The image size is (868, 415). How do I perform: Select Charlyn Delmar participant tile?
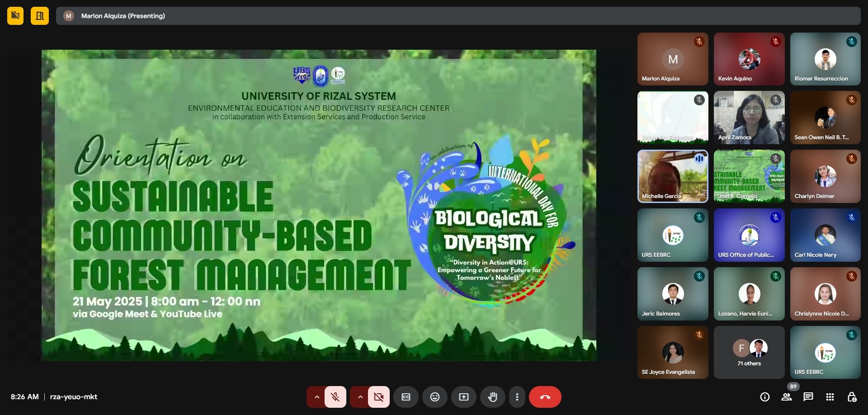click(x=826, y=176)
